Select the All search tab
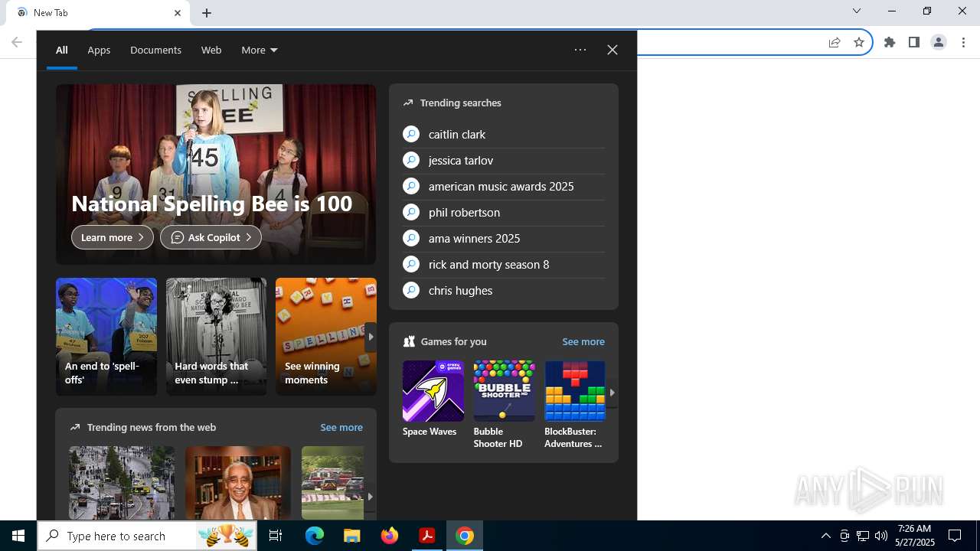 62,50
